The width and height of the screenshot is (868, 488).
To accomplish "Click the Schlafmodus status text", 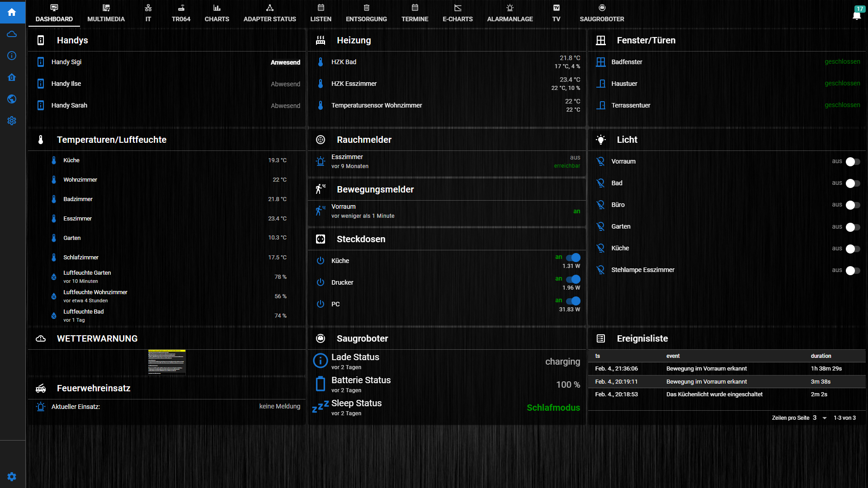I will (x=553, y=408).
